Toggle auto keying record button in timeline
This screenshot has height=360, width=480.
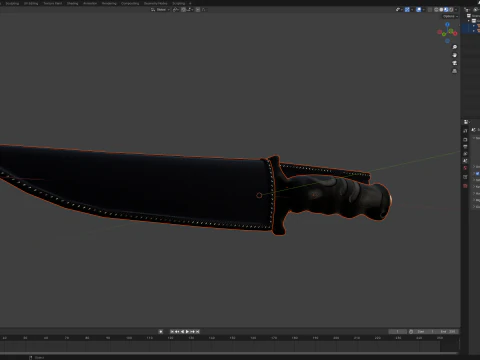point(161,331)
